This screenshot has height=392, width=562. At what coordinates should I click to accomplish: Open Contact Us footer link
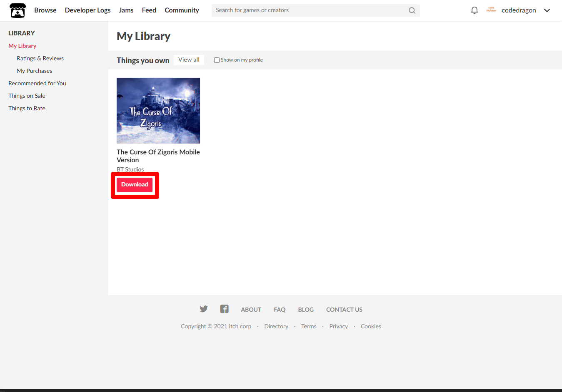(345, 310)
